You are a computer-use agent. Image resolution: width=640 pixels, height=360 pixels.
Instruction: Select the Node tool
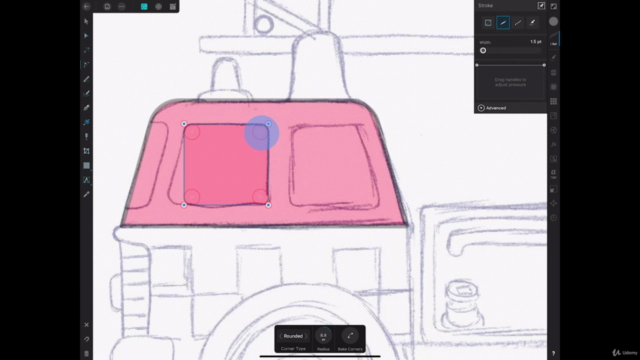coord(86,36)
